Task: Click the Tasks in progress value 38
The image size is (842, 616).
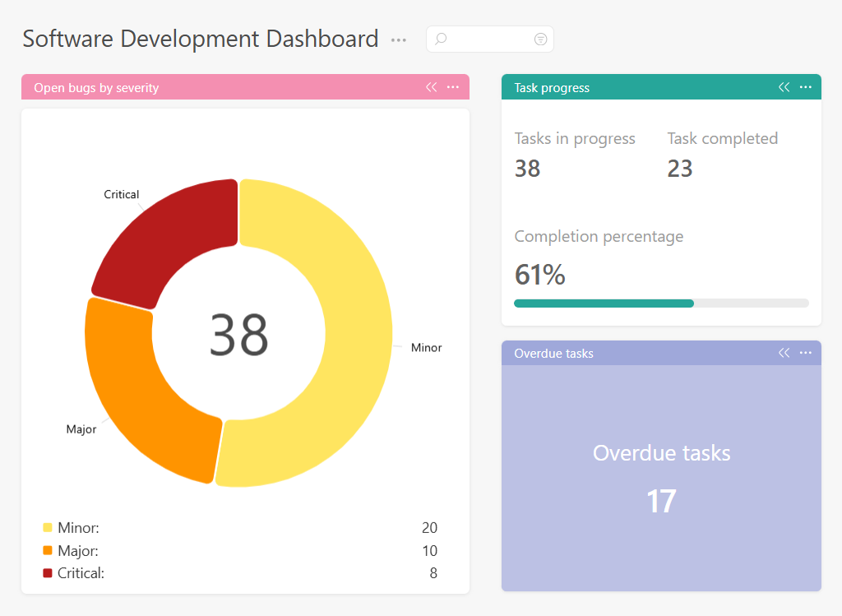Action: (x=527, y=169)
